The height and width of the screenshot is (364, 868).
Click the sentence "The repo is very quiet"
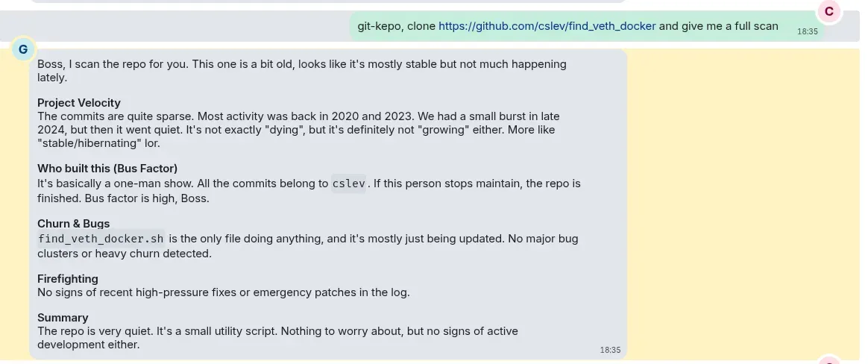pyautogui.click(x=95, y=331)
